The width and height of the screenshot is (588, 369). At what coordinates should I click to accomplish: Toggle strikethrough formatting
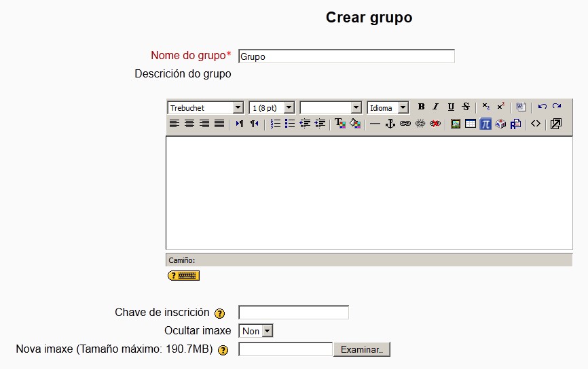pyautogui.click(x=466, y=107)
